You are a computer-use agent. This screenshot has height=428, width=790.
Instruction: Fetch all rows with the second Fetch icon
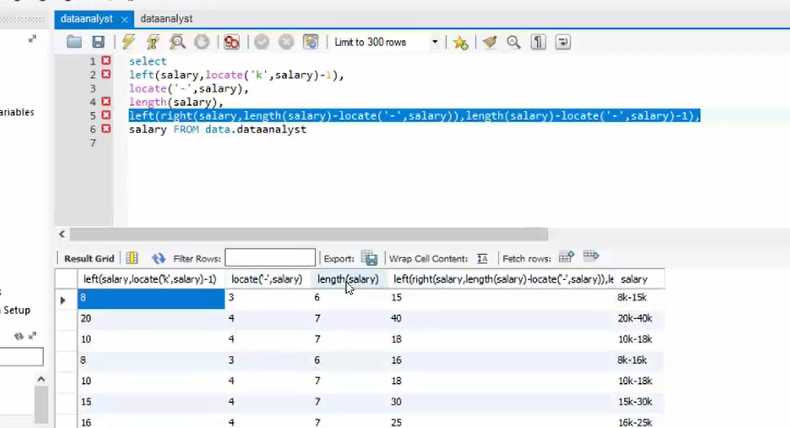tap(590, 256)
